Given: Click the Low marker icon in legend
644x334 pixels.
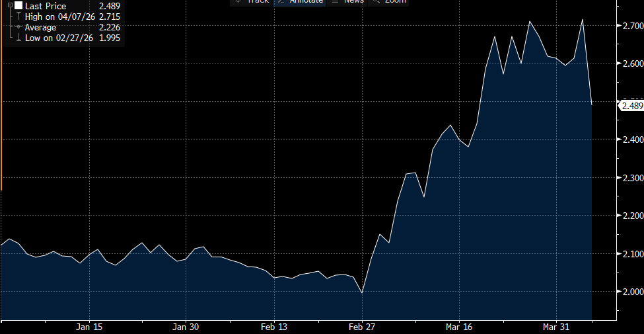Looking at the screenshot, I should 18,38.
